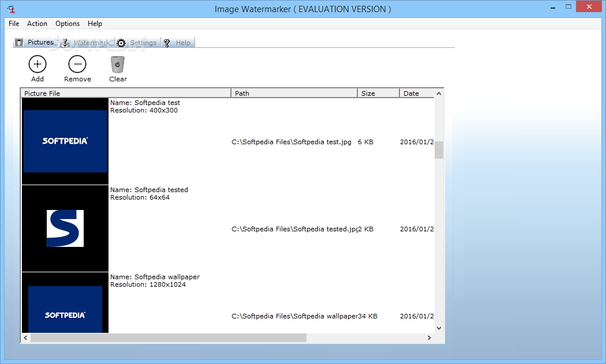Click the horizontal scrollbar left arrow

click(x=25, y=337)
